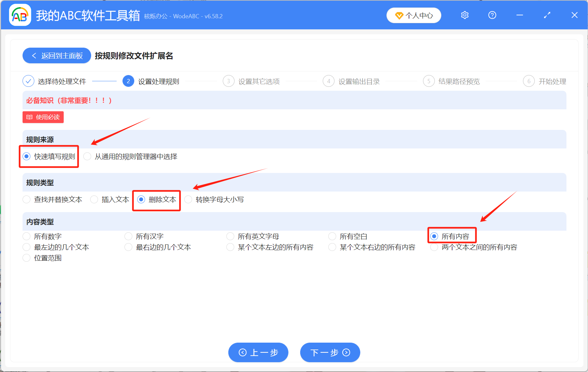Select 从通用的规则管理器中选择 radio option
Screen dimensions: 588x372
click(87, 157)
